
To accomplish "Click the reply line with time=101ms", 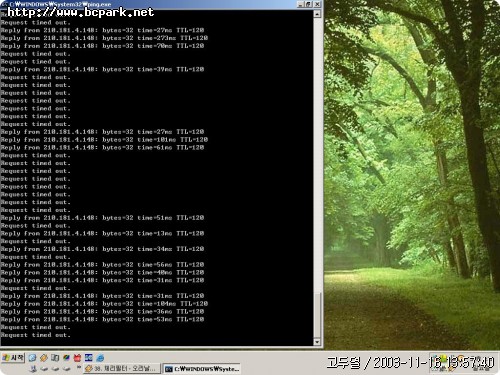I will [x=104, y=140].
